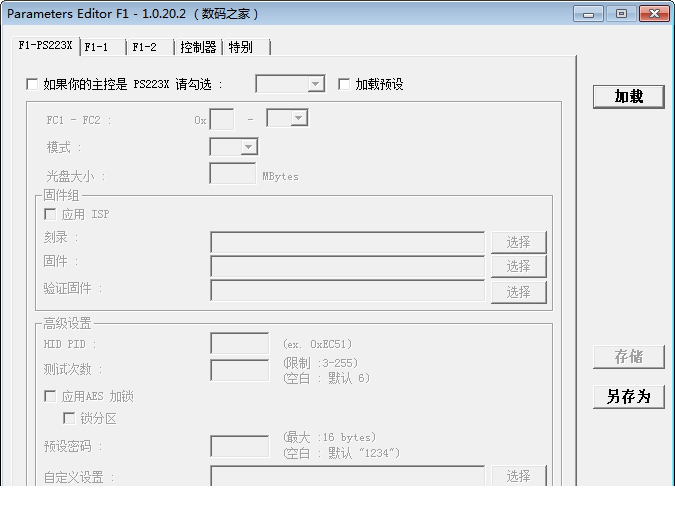Click the 固件 path field
This screenshot has height=505, width=675.
[347, 266]
